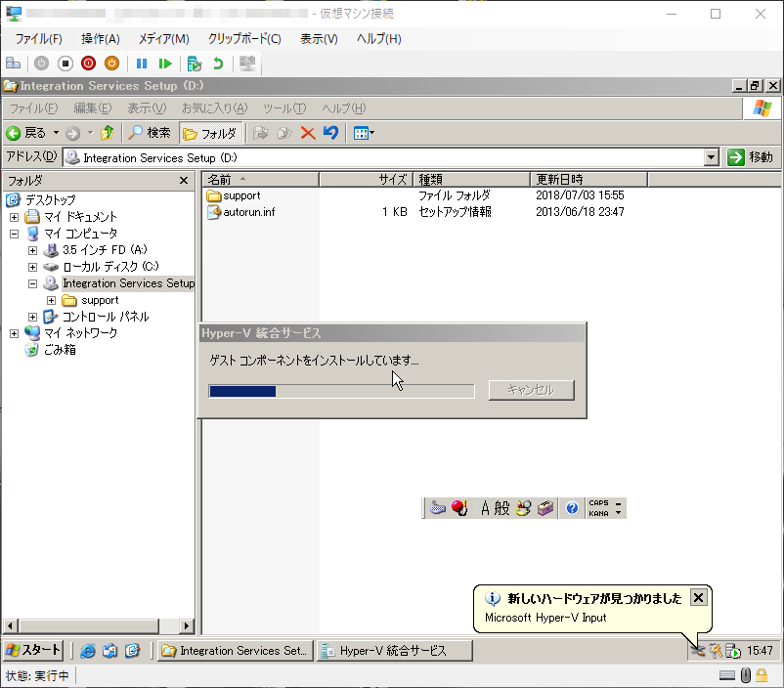
Task: Click the red Delete X icon
Action: click(308, 133)
